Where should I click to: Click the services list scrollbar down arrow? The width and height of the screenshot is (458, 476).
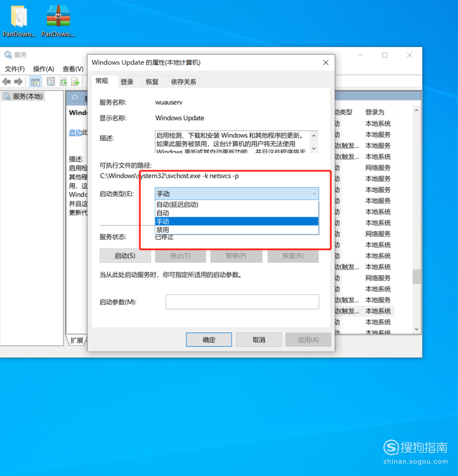[x=417, y=329]
